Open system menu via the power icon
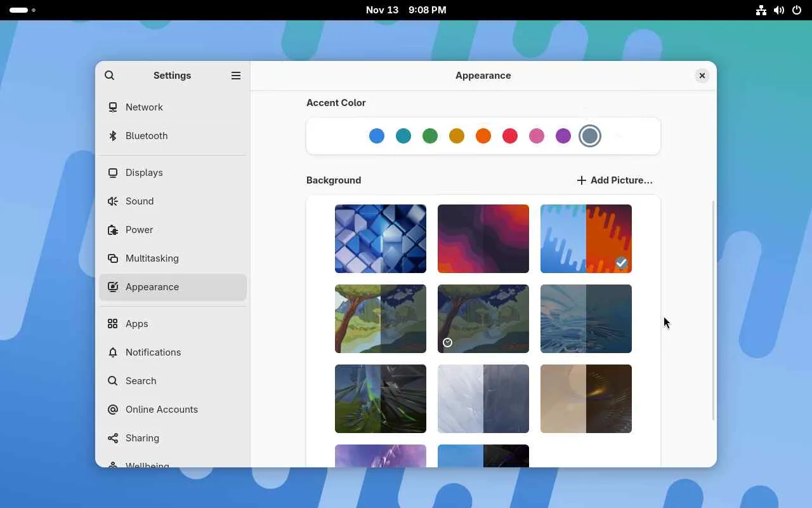The width and height of the screenshot is (812, 508). [797, 10]
